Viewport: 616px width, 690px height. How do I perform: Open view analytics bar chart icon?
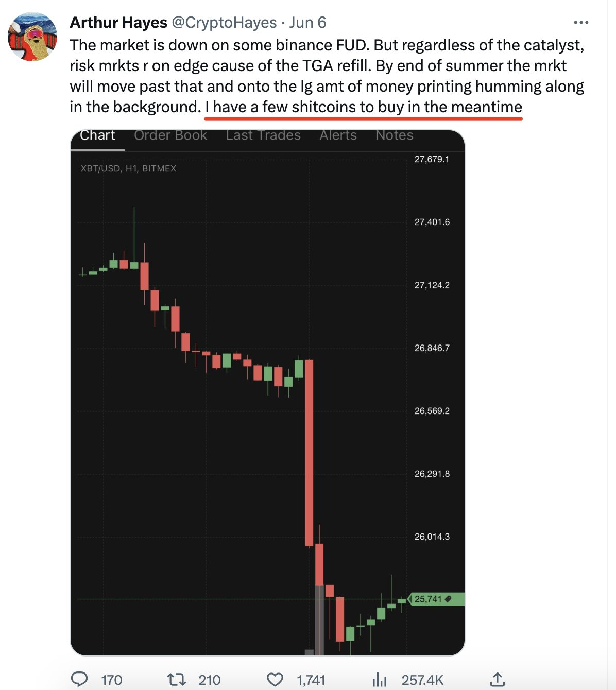tap(380, 680)
